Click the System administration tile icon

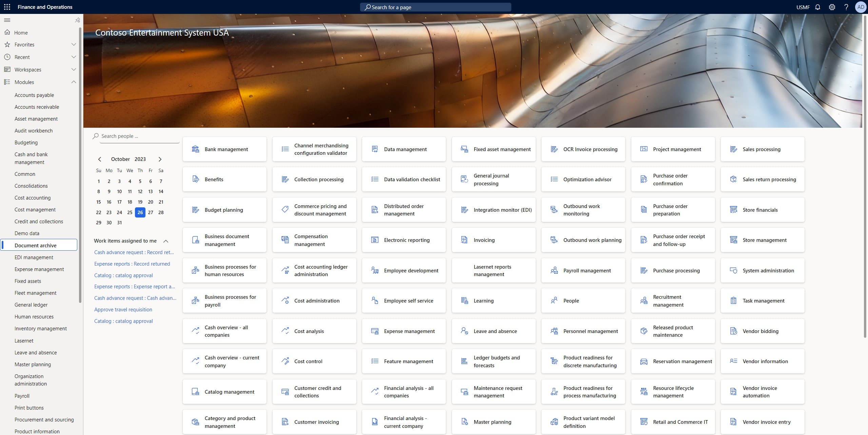point(733,270)
